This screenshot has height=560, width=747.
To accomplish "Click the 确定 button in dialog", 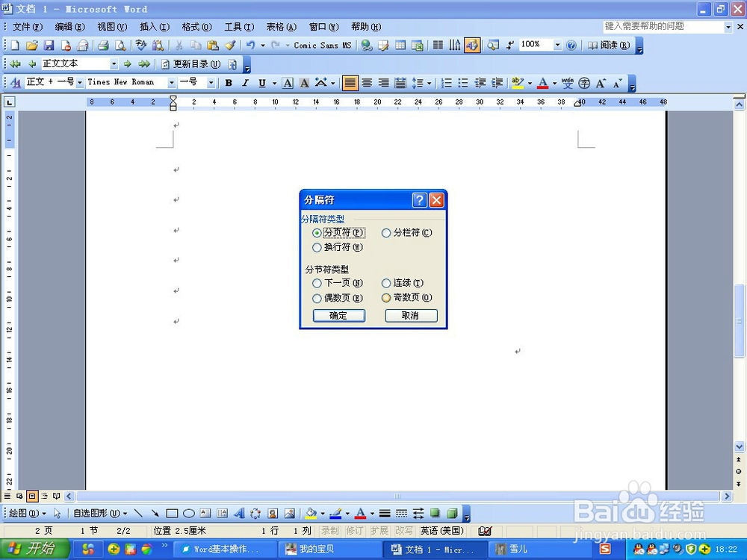I will 338,316.
